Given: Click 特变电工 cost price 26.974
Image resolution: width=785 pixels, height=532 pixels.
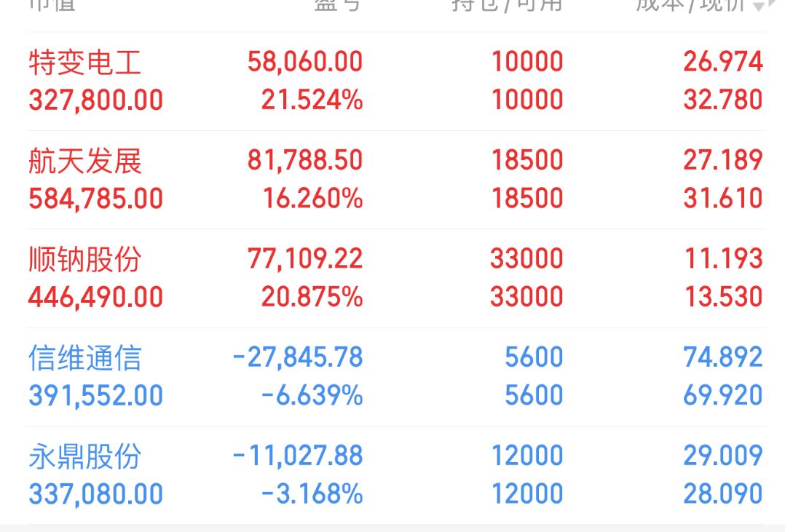Looking at the screenshot, I should coord(722,62).
